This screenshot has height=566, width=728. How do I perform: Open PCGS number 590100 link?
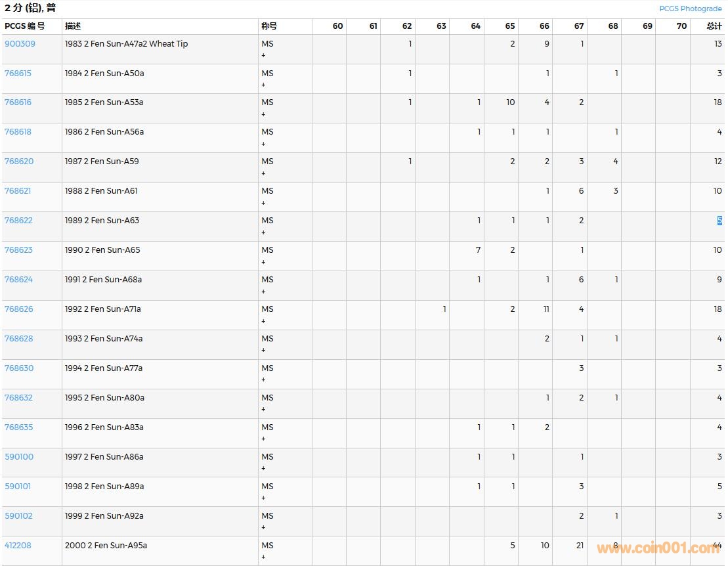tap(19, 457)
